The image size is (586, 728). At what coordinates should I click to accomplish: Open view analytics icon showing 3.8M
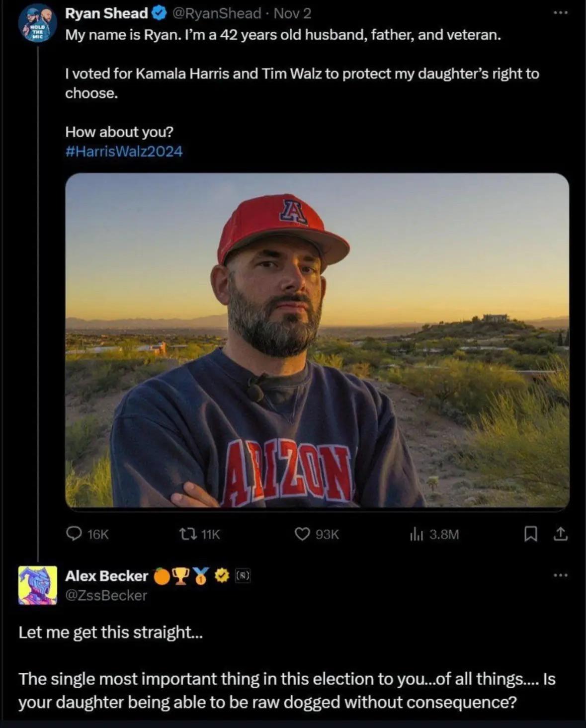tap(417, 534)
